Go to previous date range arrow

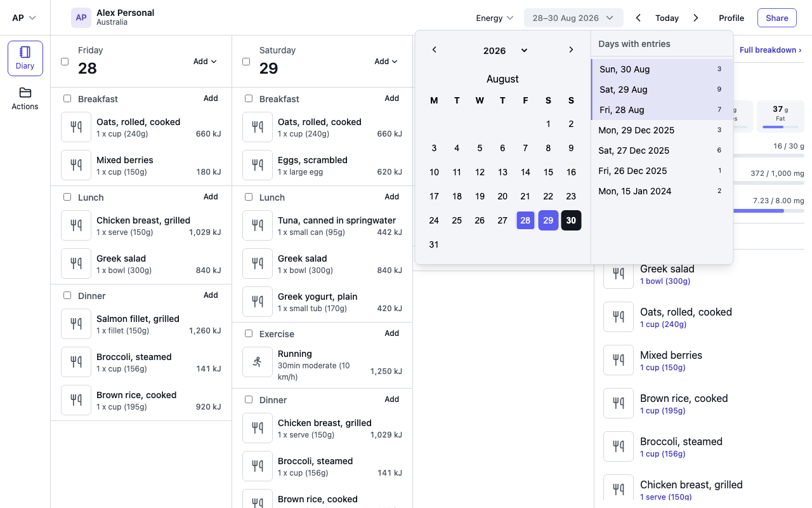638,18
